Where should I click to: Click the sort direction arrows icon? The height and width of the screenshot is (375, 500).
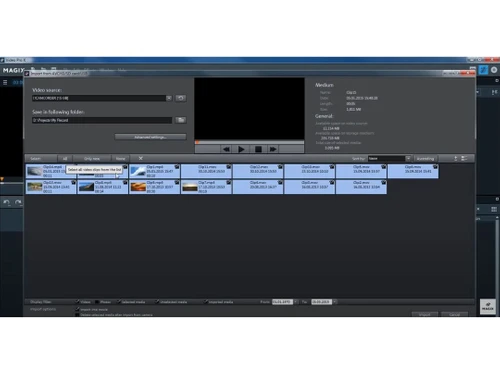tap(455, 159)
